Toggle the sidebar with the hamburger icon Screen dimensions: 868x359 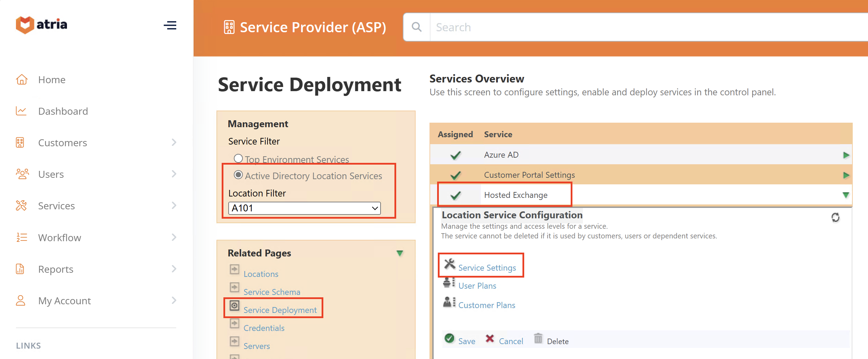[170, 25]
